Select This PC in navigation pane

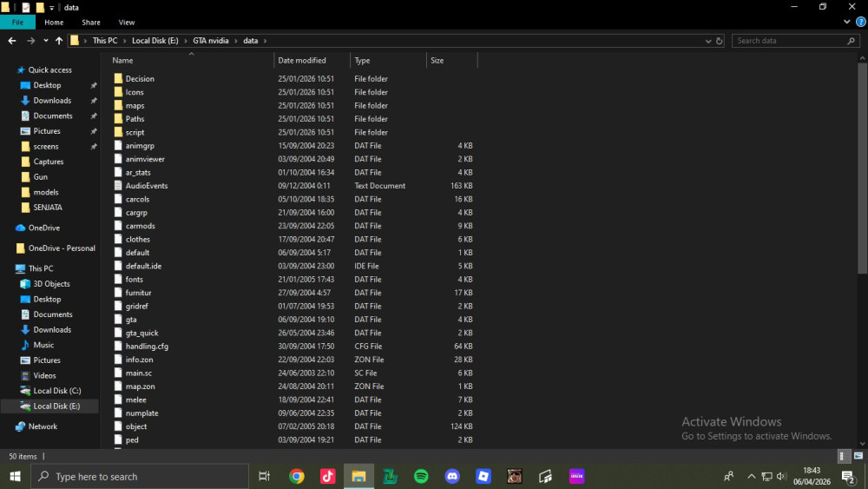[x=41, y=268]
